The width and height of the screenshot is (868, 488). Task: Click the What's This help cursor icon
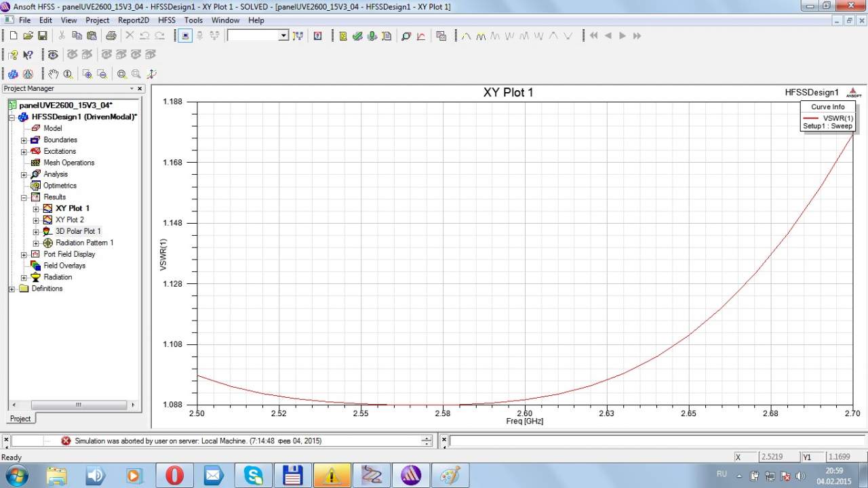pyautogui.click(x=28, y=55)
